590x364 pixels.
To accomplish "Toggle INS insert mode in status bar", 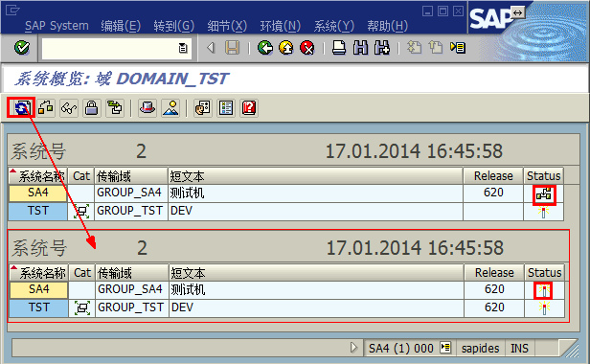I will point(519,348).
